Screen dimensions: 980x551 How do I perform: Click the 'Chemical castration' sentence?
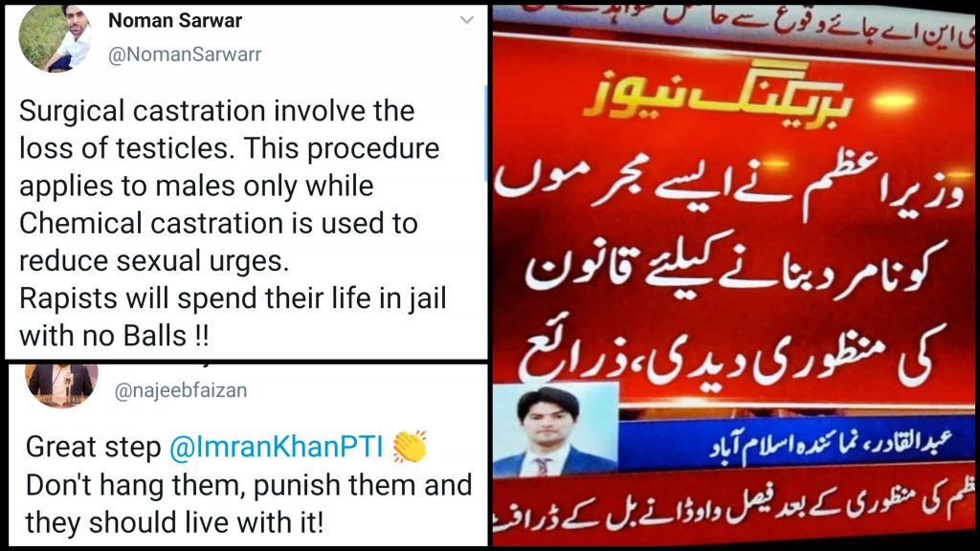(219, 242)
